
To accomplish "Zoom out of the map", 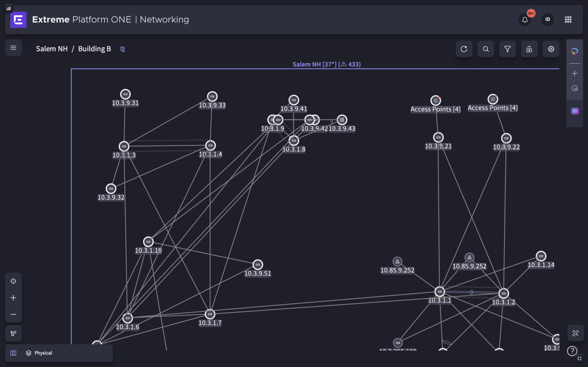I will (13, 314).
